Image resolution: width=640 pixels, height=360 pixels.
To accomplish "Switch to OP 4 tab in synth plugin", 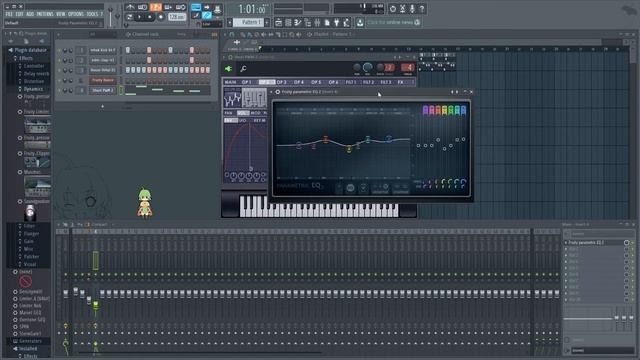I will coord(299,82).
